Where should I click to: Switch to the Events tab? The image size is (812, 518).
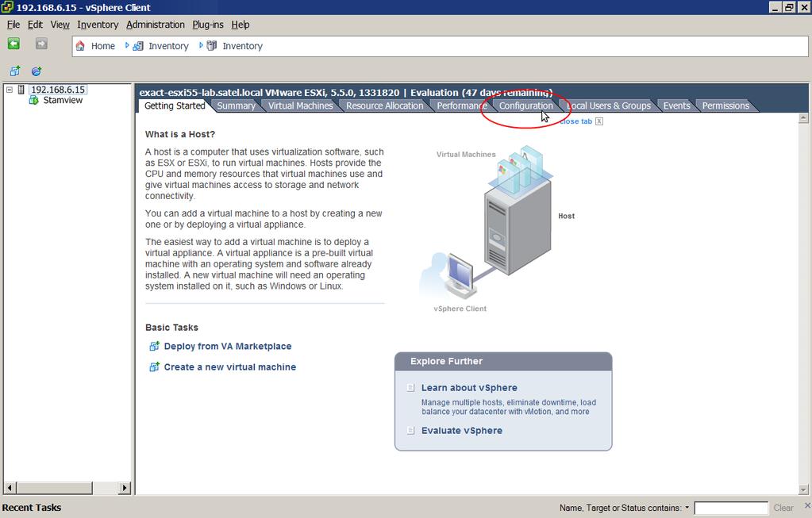pos(677,106)
